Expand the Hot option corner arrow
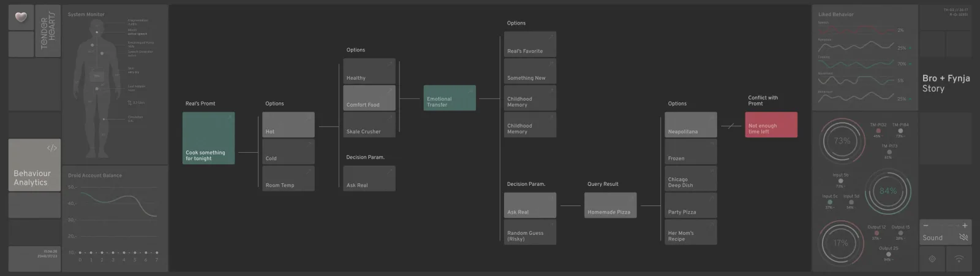 point(310,117)
